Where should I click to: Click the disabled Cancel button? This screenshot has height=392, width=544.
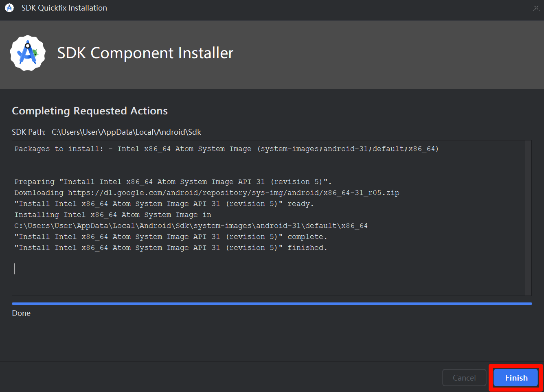[464, 378]
